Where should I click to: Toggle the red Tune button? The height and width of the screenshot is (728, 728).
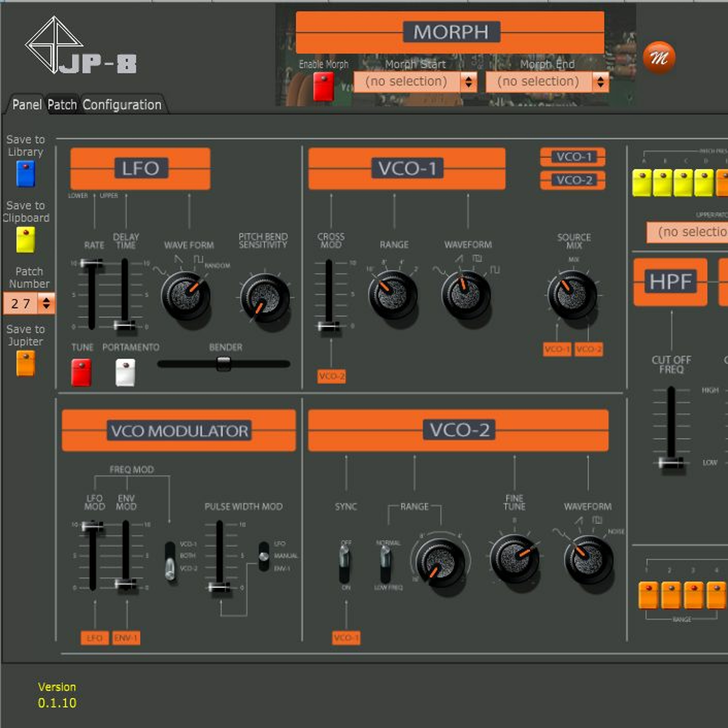click(x=81, y=372)
